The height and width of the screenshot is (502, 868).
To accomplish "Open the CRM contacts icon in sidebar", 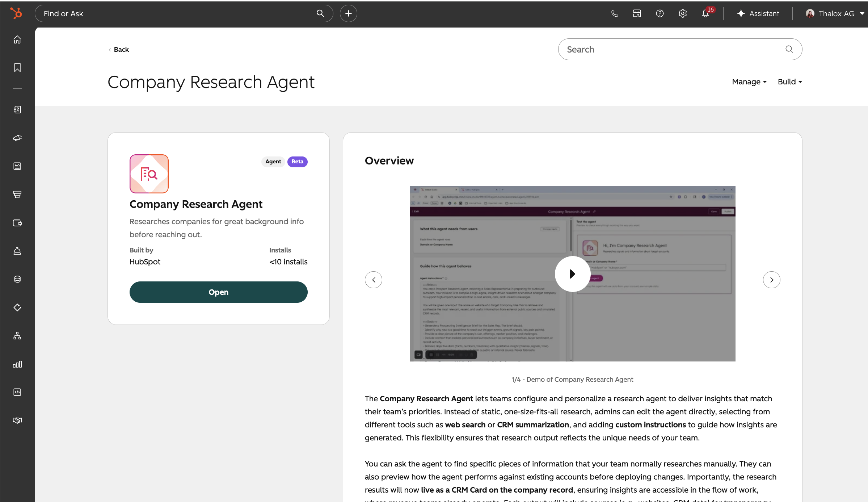I will (x=17, y=110).
